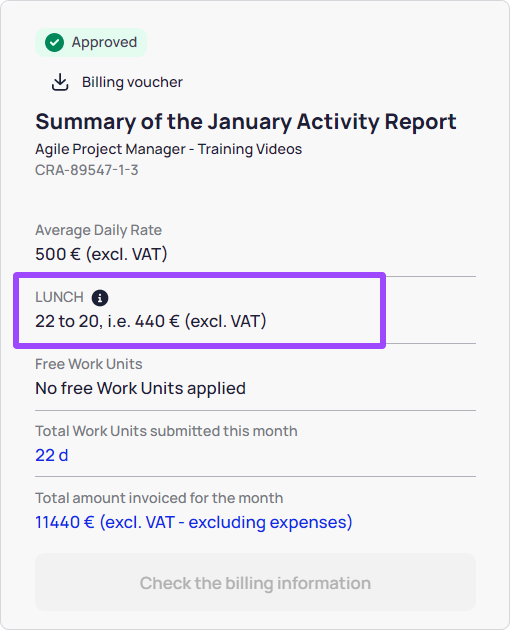Click the green Approved checkmark icon

[54, 43]
